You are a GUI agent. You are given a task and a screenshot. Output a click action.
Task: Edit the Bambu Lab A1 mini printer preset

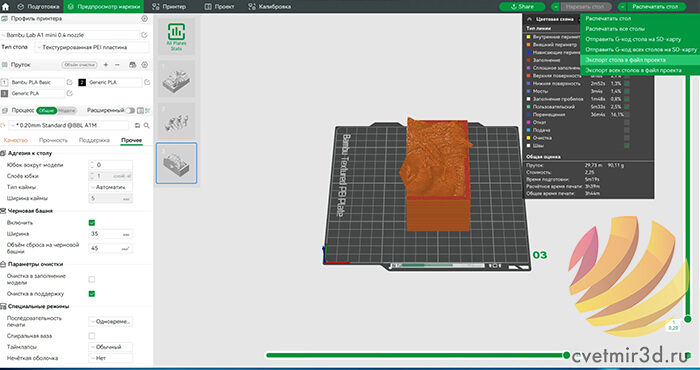coord(144,35)
